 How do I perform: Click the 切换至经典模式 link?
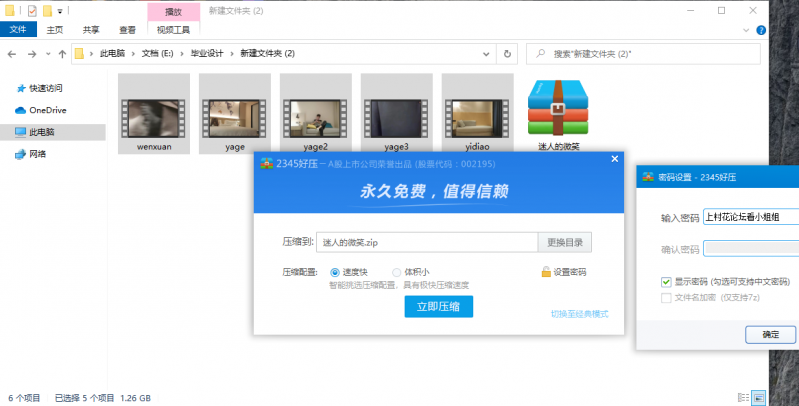[579, 314]
